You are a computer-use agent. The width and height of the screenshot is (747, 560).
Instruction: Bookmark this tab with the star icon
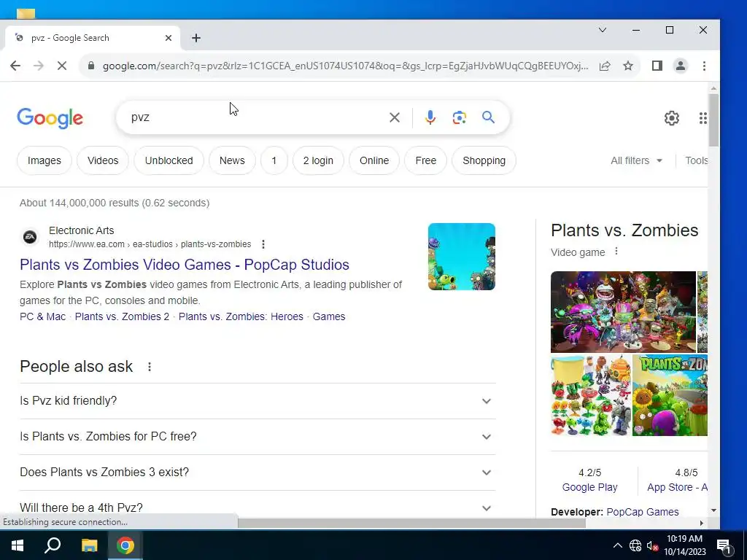(x=628, y=66)
